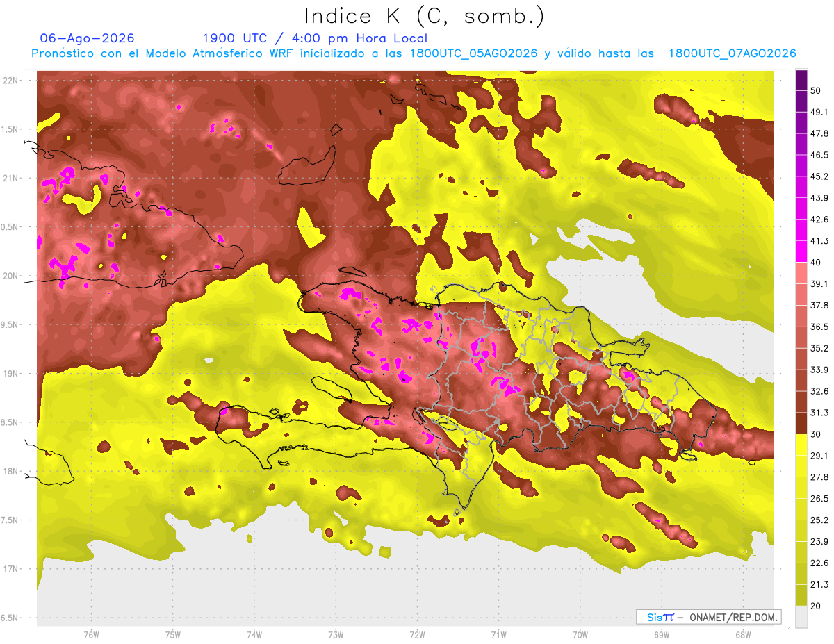Select the grey swatch below the 20 label
The image size is (834, 644).
pos(801,616)
